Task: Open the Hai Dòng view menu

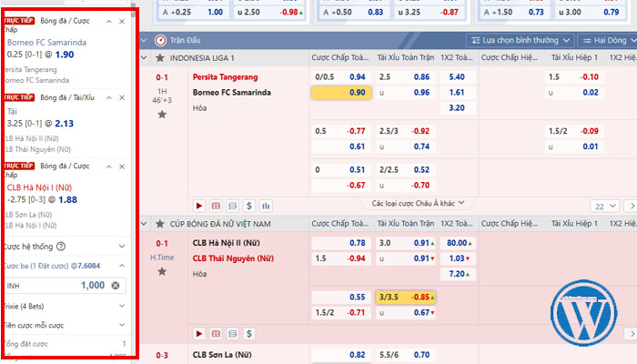Action: click(607, 40)
